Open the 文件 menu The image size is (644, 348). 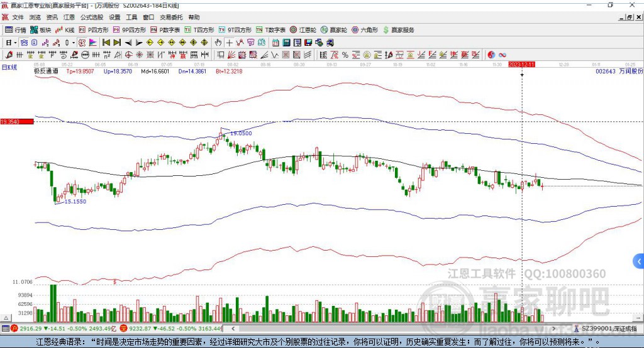point(18,17)
